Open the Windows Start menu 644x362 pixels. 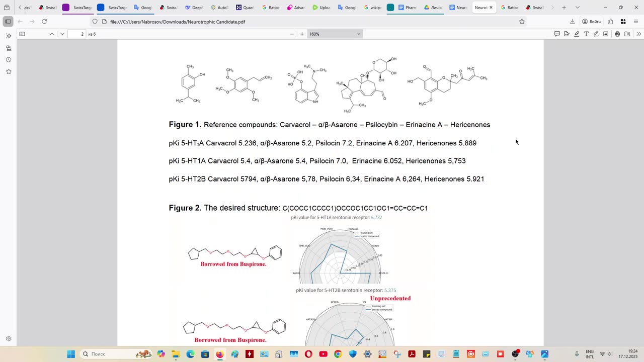pos(71,354)
